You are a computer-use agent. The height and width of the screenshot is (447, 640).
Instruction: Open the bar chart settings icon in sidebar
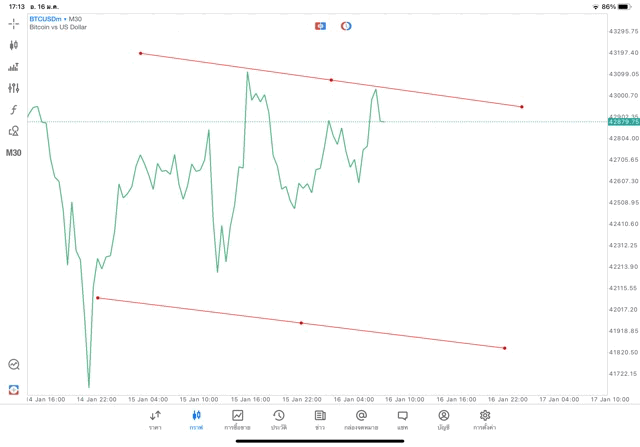[14, 67]
